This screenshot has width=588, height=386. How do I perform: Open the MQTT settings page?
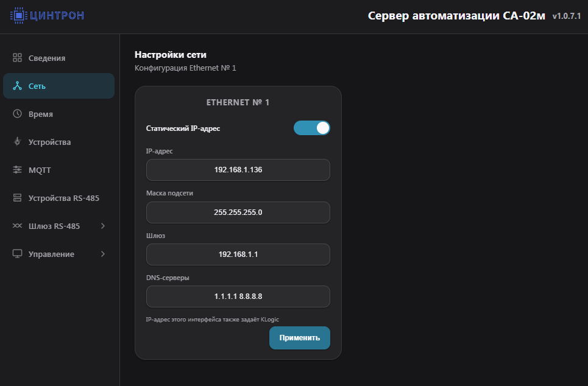[x=59, y=170]
